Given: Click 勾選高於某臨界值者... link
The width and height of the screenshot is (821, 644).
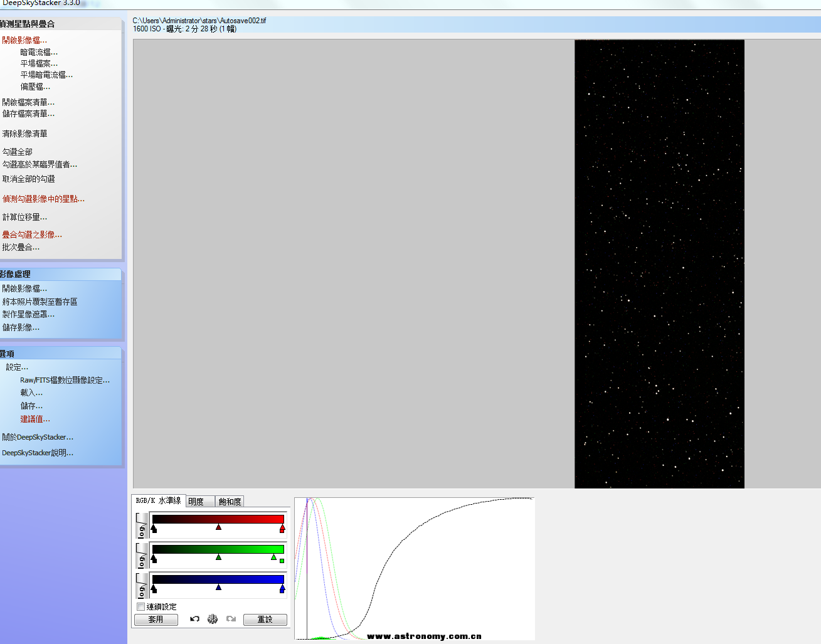Looking at the screenshot, I should pos(40,164).
